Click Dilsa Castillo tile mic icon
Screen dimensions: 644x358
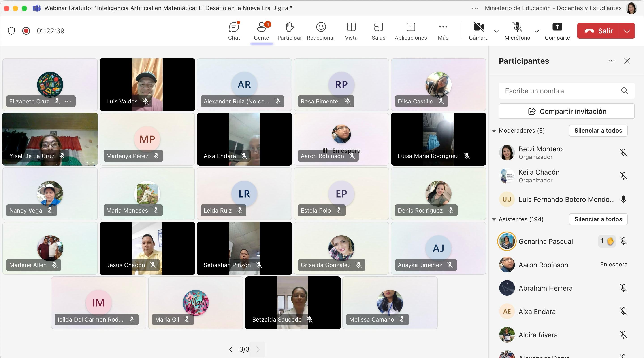[x=441, y=101]
